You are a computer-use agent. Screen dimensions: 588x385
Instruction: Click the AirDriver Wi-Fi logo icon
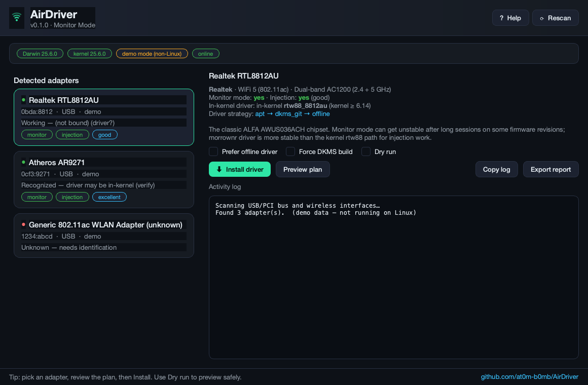(x=17, y=18)
